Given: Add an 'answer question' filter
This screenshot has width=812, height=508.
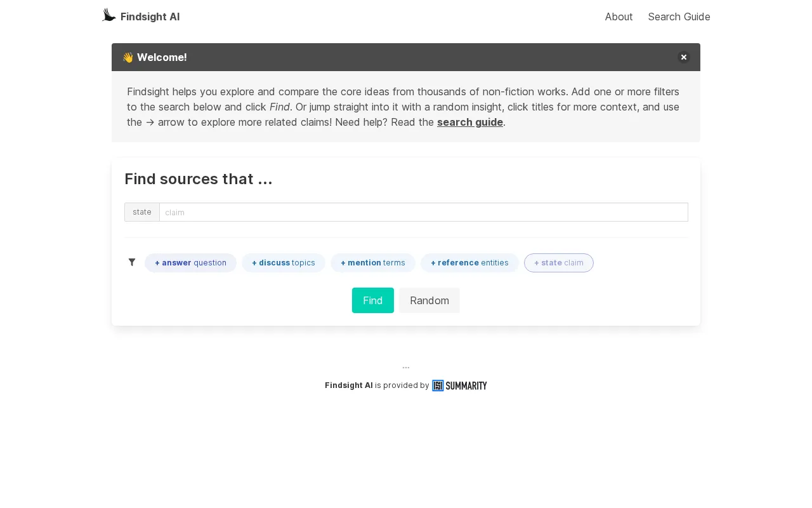Looking at the screenshot, I should (x=190, y=263).
